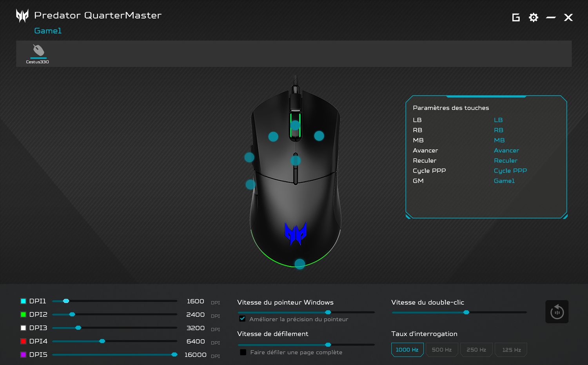This screenshot has width=588, height=365.
Task: Click the DPI cycle button hotspot
Action: pos(296,160)
